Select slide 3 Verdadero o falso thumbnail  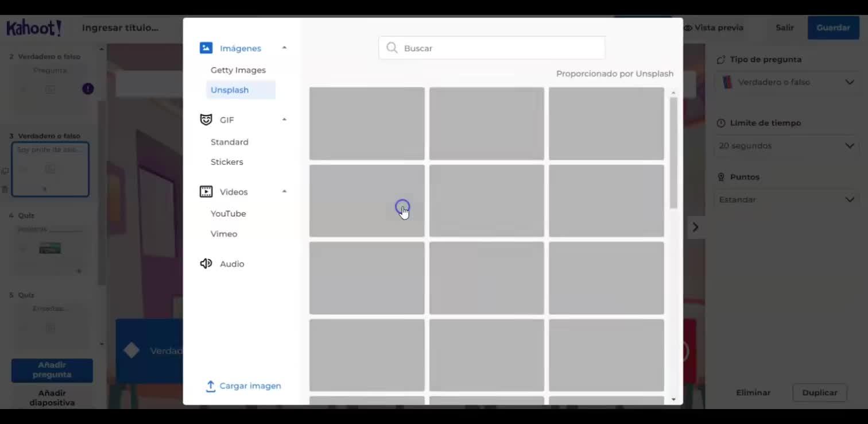[x=51, y=169]
